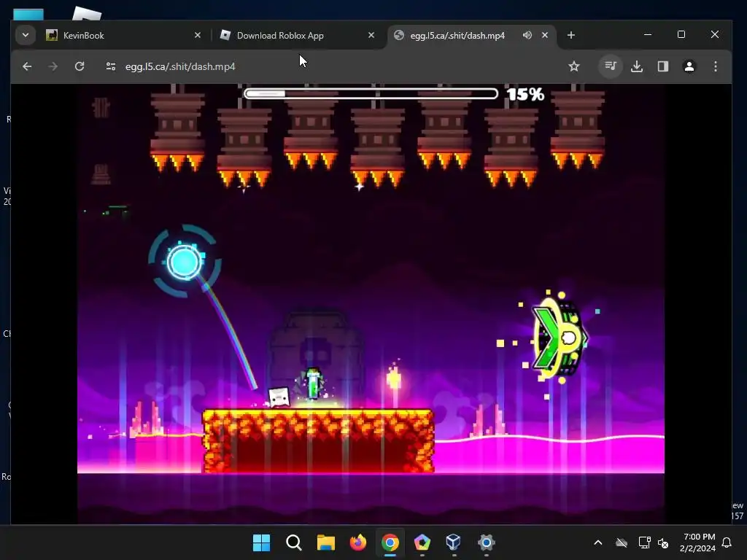The image size is (747, 560).
Task: Open File Explorer from the taskbar
Action: [x=326, y=542]
